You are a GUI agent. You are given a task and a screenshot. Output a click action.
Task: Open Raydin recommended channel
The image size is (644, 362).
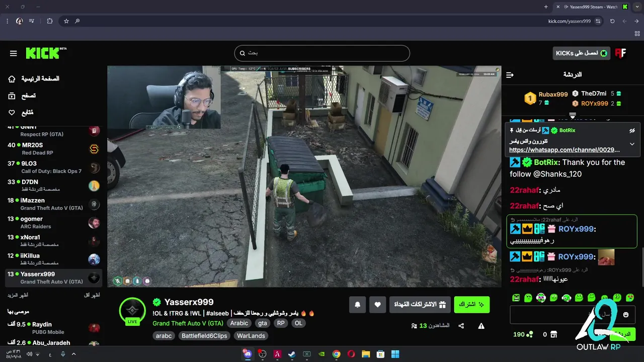coord(53,328)
